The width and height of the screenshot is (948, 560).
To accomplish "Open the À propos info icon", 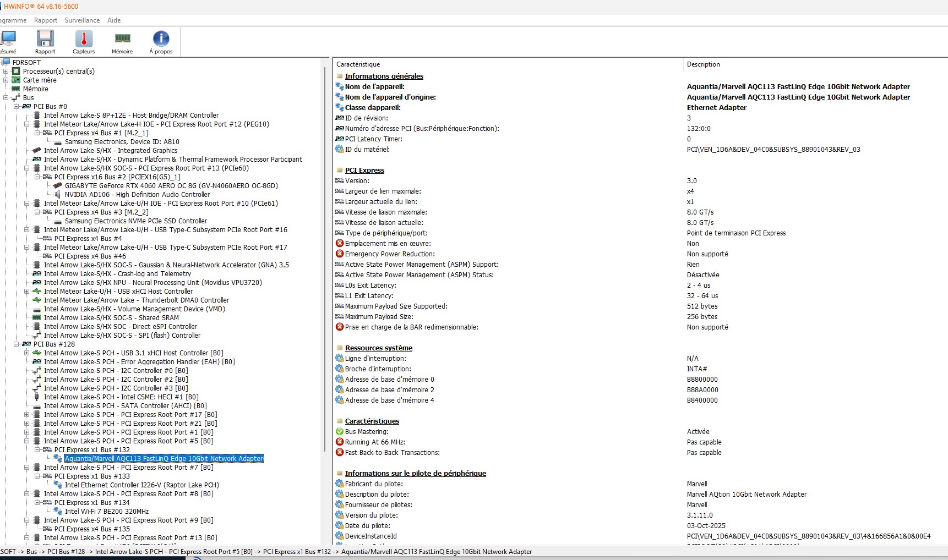I will click(161, 39).
